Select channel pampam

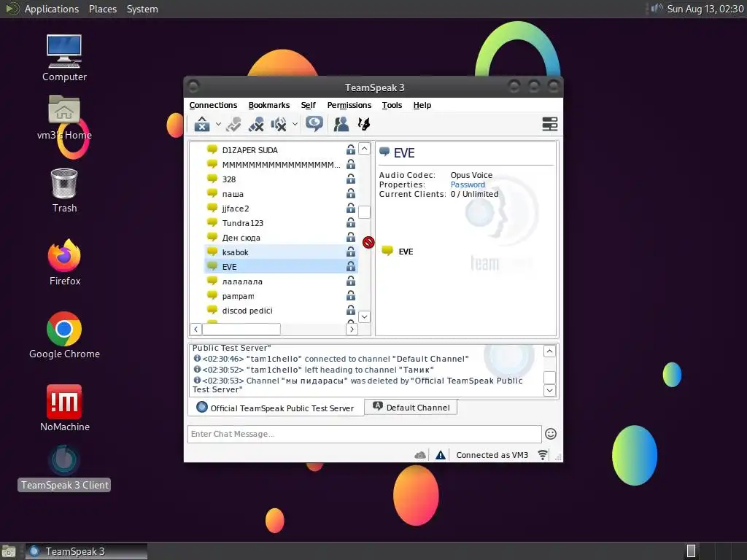click(x=281, y=296)
